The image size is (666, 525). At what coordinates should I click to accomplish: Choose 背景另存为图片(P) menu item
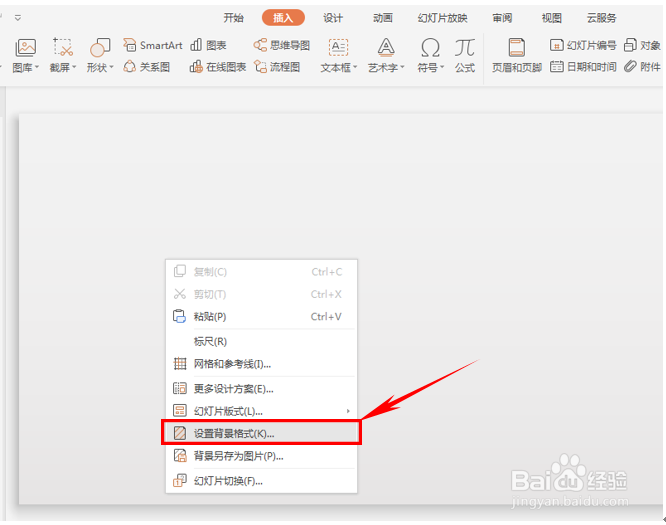click(x=261, y=456)
